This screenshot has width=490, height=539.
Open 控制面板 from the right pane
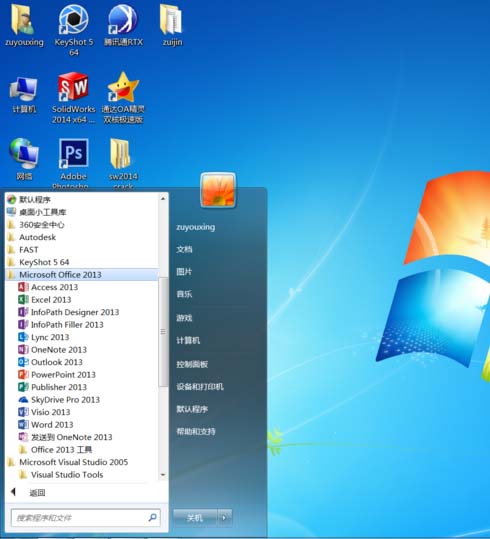click(x=192, y=364)
